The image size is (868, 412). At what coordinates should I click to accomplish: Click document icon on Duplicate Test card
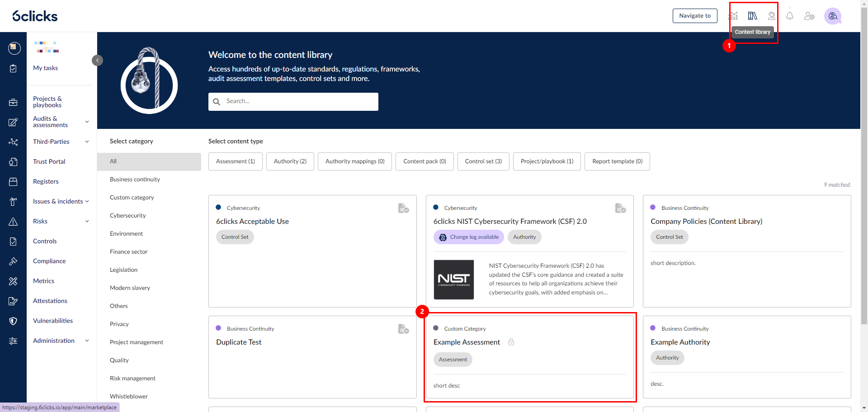(403, 329)
